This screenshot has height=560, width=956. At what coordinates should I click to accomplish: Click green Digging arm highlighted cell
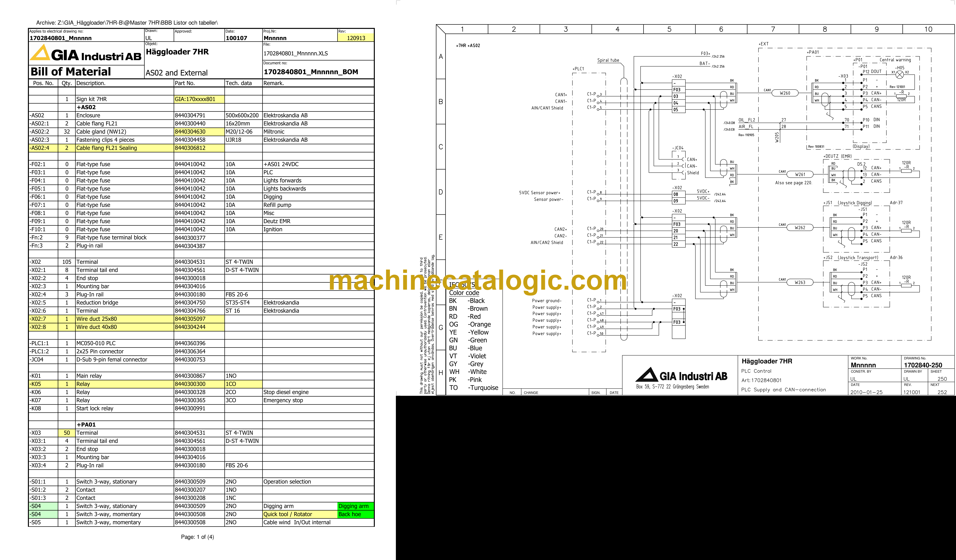click(355, 506)
